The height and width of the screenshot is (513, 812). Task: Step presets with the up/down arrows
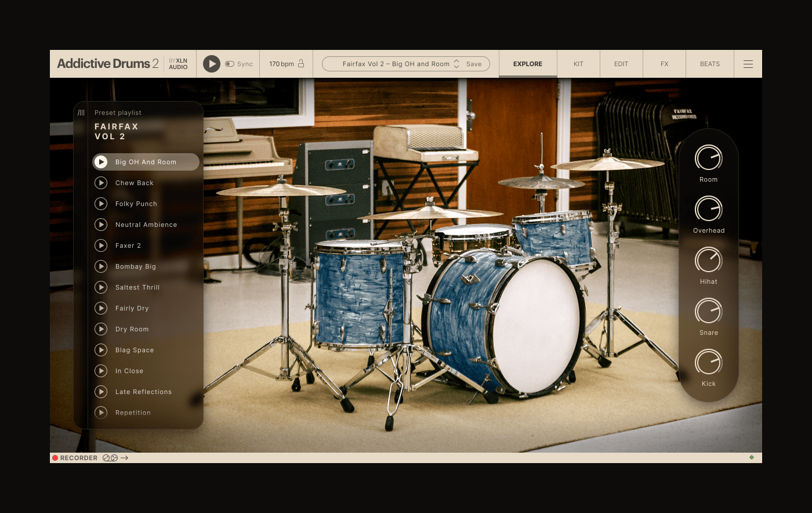456,64
